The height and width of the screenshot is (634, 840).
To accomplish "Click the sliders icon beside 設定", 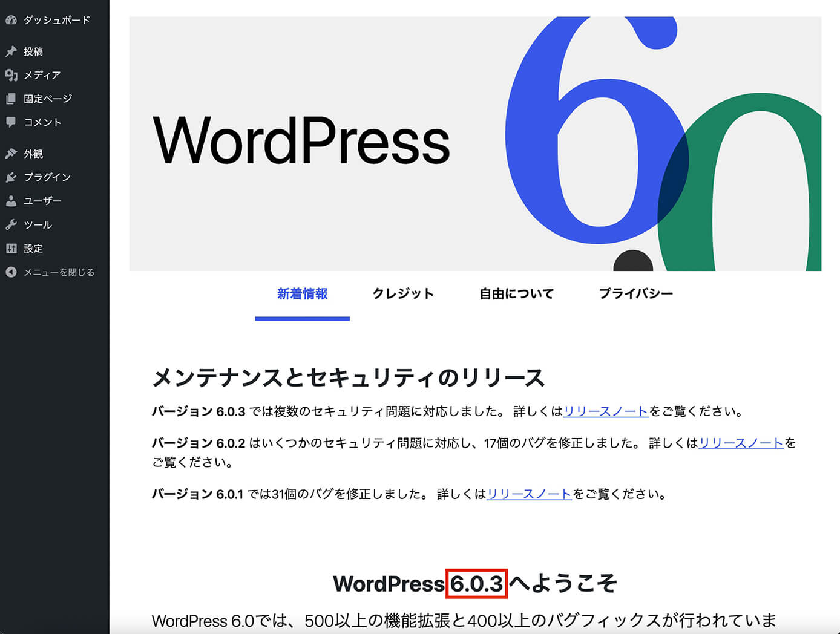I will [x=11, y=248].
